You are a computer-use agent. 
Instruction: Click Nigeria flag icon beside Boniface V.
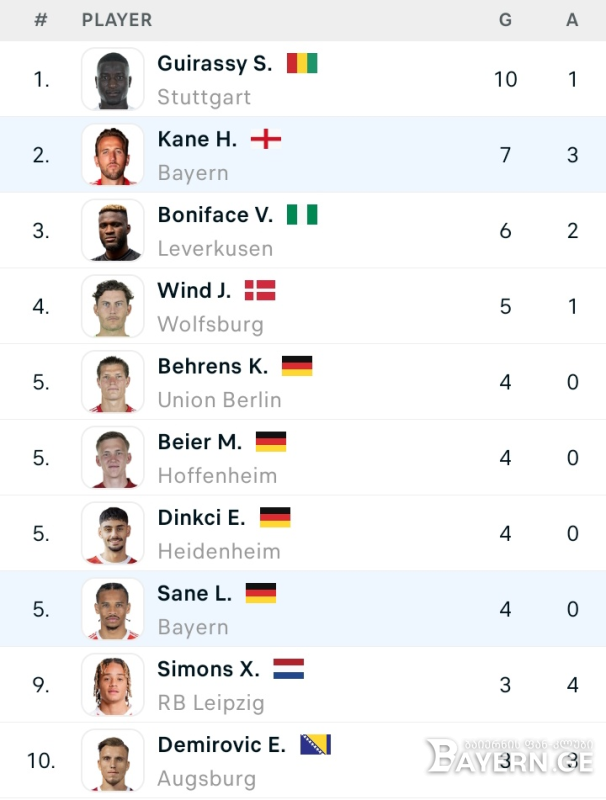pos(302,215)
